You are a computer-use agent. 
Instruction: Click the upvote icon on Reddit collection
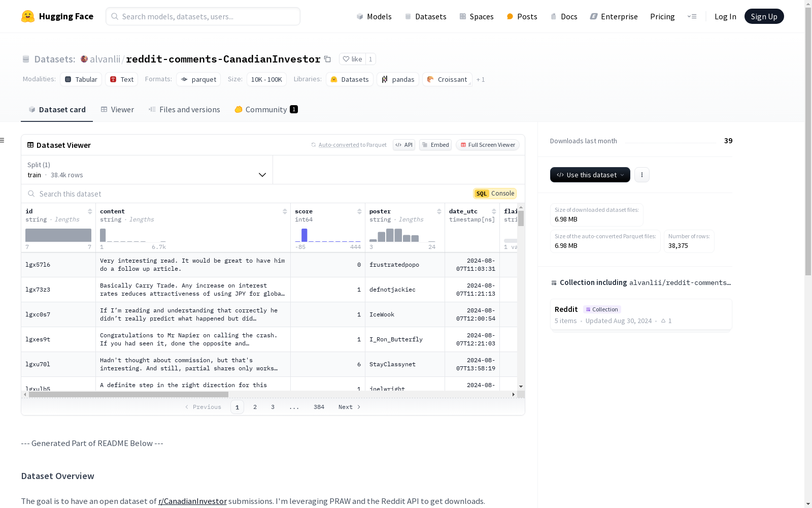tap(663, 321)
